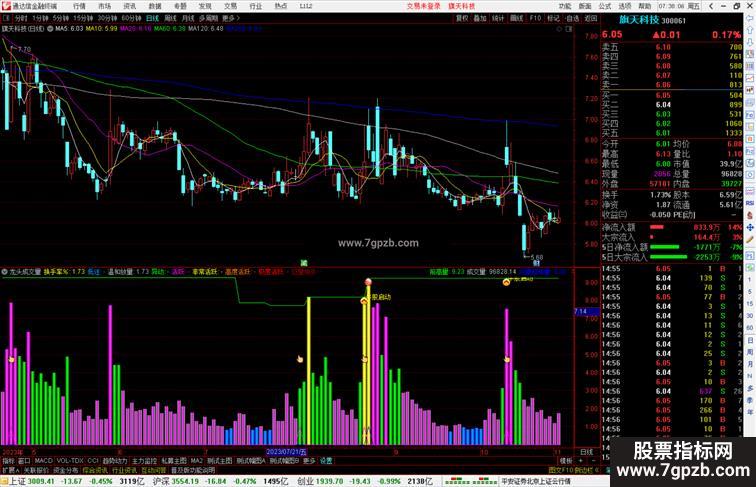The width and height of the screenshot is (756, 487).
Task: Open the 统计 tool
Action: click(x=498, y=18)
